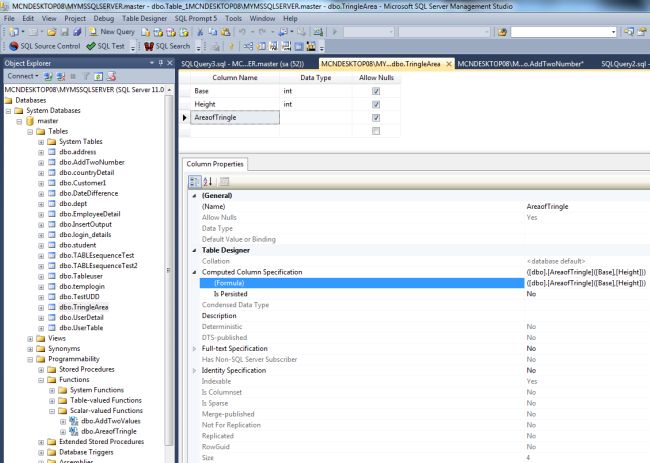Toggle Allow Nulls for the Base column
650x463 pixels.
point(376,91)
